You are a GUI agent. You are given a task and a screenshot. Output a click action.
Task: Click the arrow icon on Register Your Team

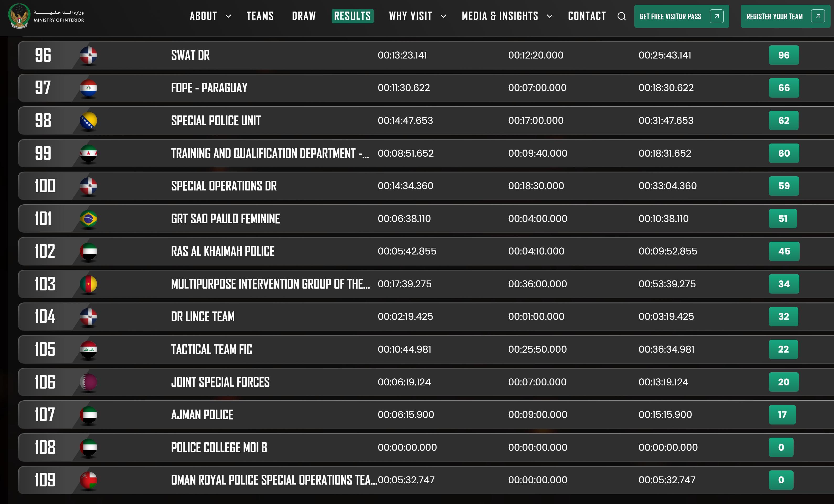pyautogui.click(x=818, y=16)
